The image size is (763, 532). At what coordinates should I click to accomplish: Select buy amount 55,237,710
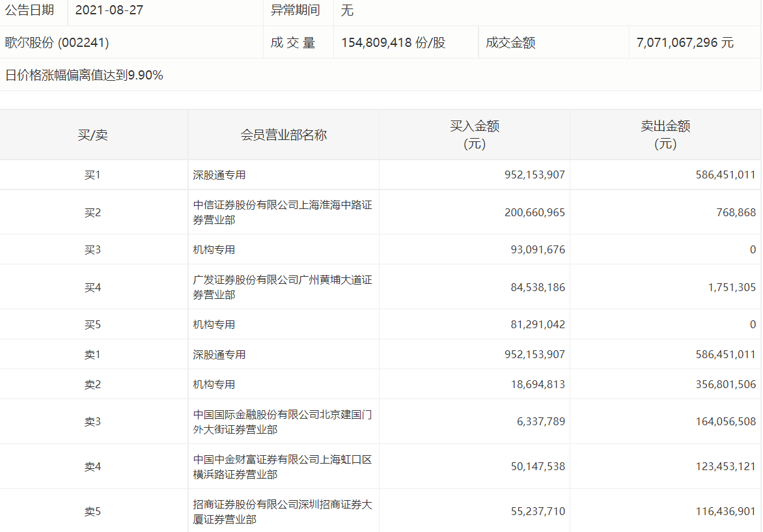[538, 512]
